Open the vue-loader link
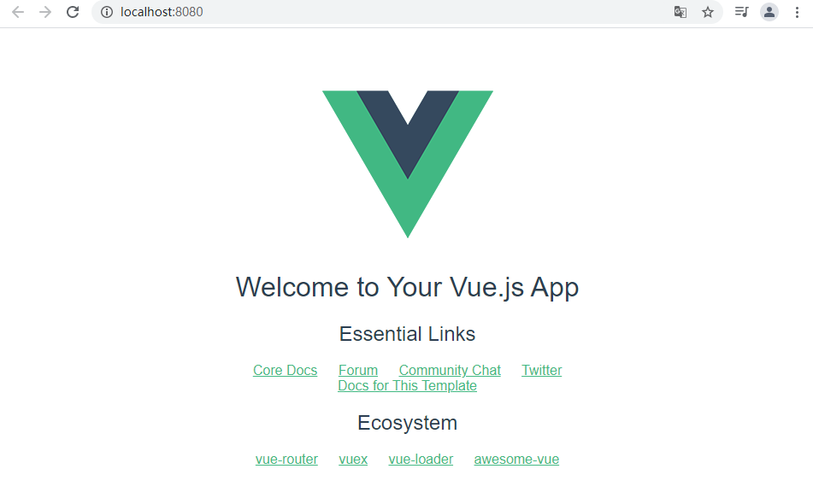Screen dimensions: 813x504 421,460
